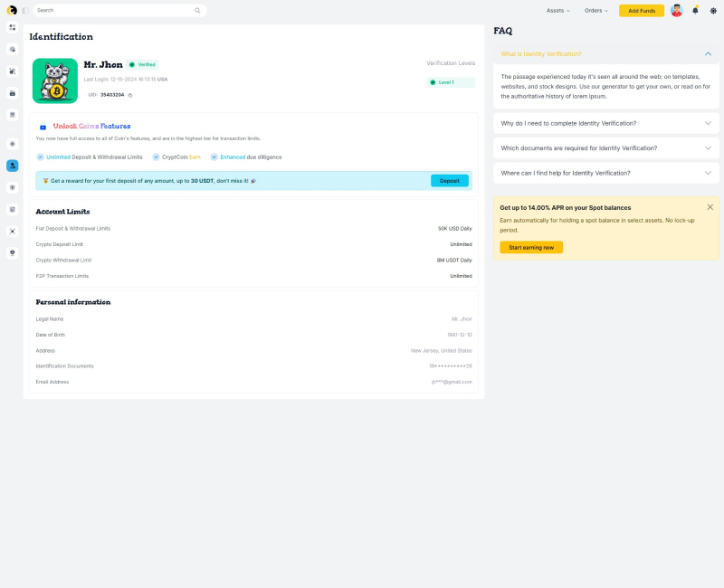
Task: Click the sidebar collapse panel icon
Action: [25, 11]
